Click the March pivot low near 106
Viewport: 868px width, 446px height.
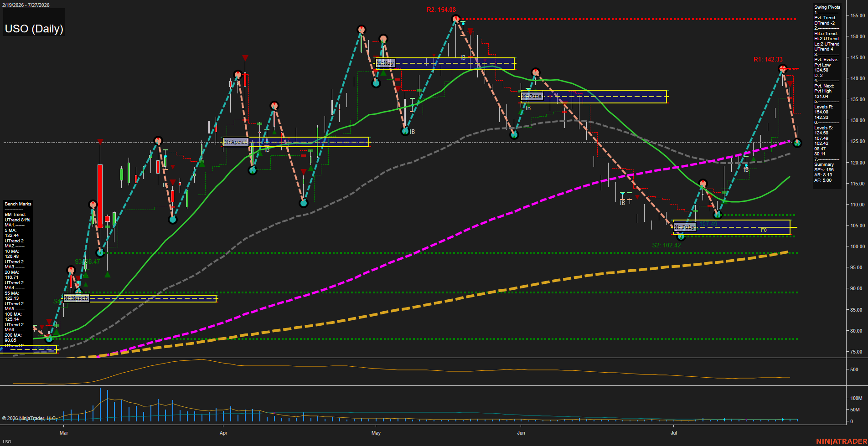(x=173, y=220)
